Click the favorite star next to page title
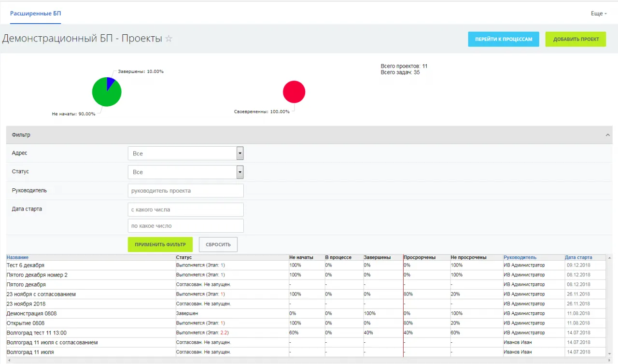This screenshot has height=364, width=618. pos(169,39)
